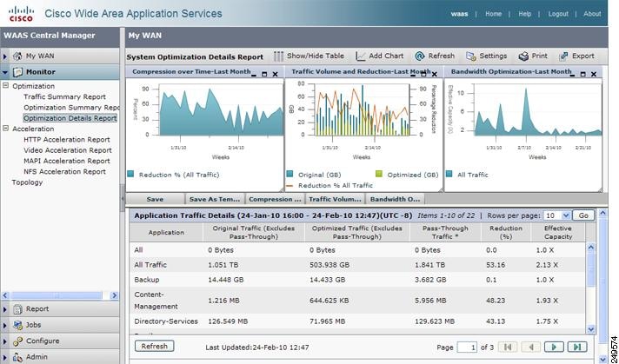This screenshot has height=364, width=619.
Task: Switch to Traffic Volume chart tab
Action: [335, 199]
